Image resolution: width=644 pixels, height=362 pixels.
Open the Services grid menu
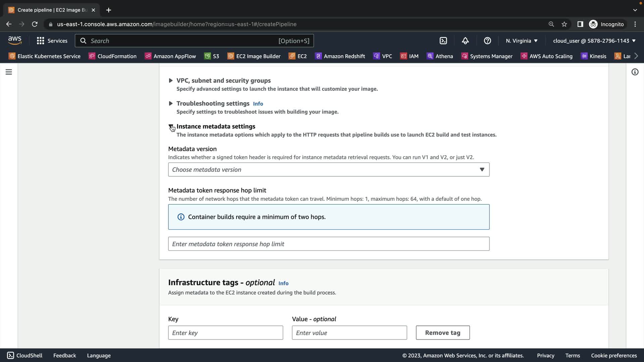click(x=52, y=41)
